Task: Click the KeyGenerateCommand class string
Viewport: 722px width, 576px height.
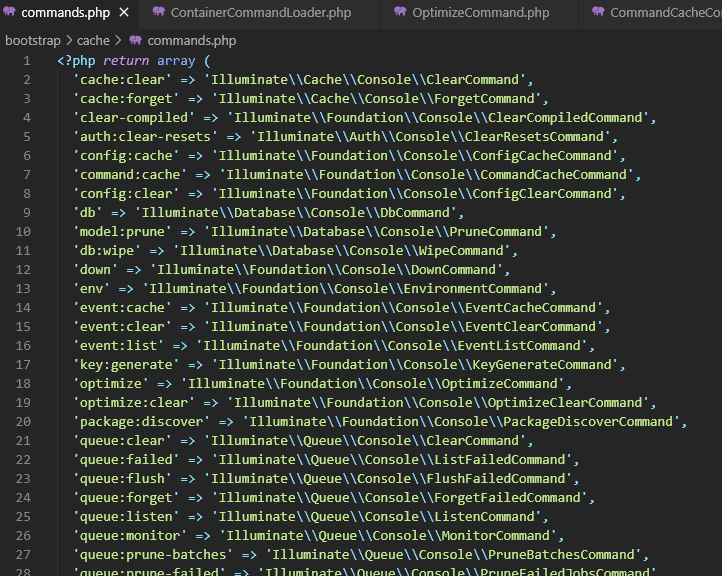Action: tap(415, 365)
